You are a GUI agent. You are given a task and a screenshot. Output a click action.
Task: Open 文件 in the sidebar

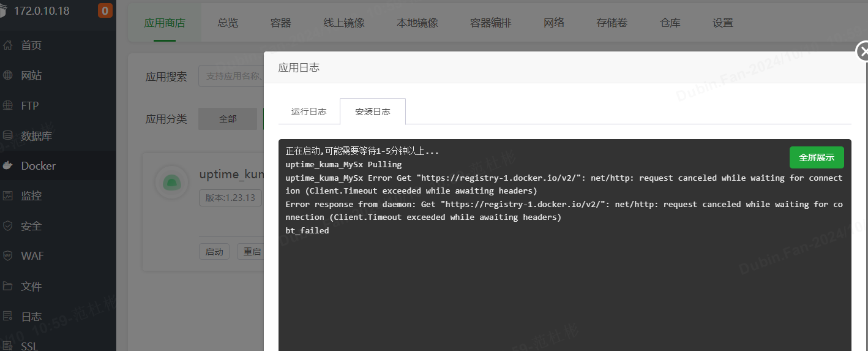pyautogui.click(x=31, y=286)
